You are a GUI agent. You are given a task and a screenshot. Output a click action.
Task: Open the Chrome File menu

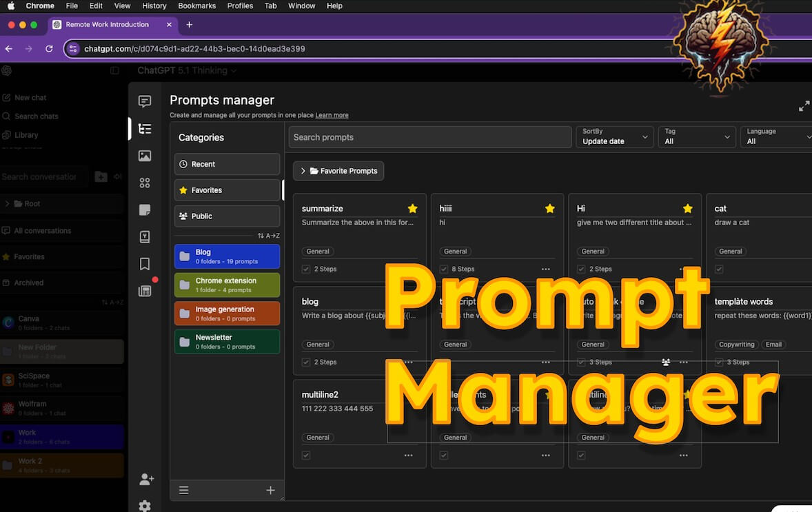point(72,6)
